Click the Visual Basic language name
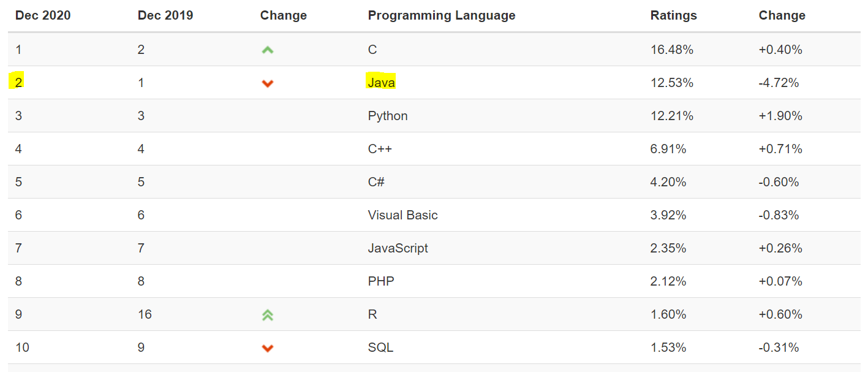This screenshot has width=868, height=372. click(403, 215)
